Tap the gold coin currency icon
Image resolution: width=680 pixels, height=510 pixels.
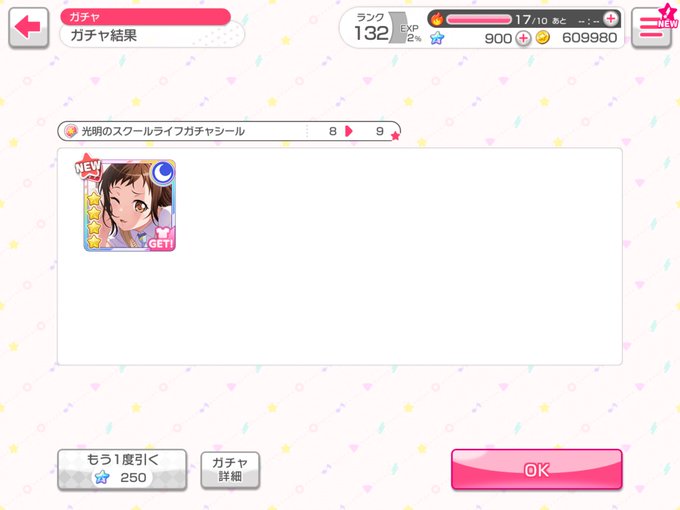tap(543, 38)
